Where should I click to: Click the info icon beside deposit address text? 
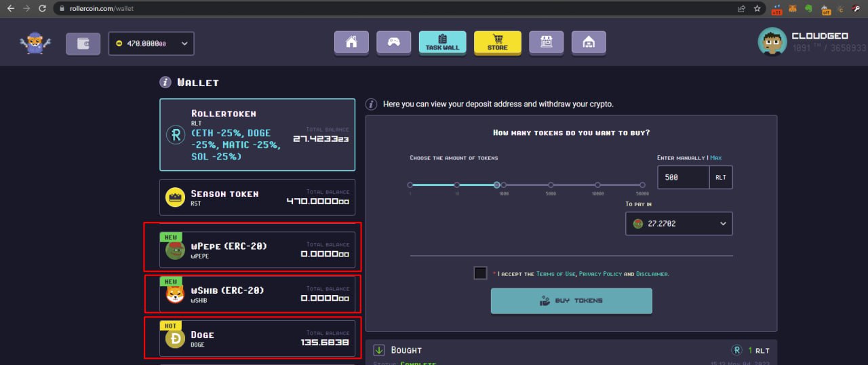pos(371,104)
